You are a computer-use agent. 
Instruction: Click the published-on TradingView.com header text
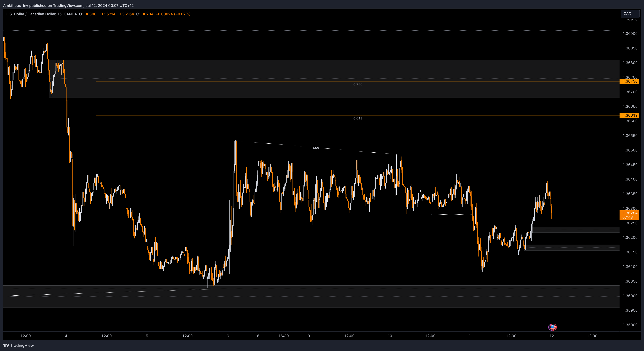pos(68,5)
